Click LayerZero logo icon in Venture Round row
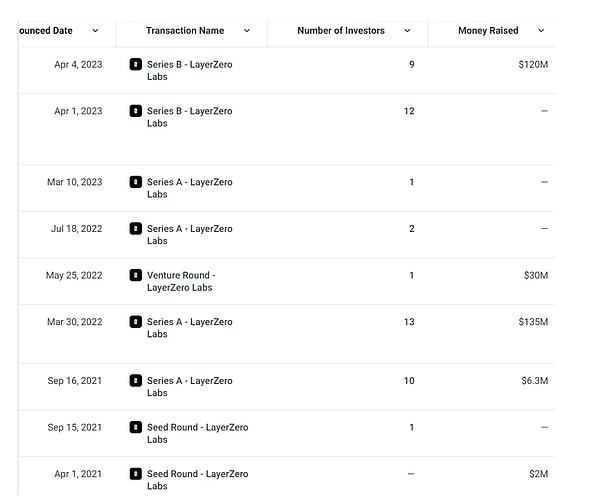Viewport: 600px width, 498px height. click(x=136, y=275)
